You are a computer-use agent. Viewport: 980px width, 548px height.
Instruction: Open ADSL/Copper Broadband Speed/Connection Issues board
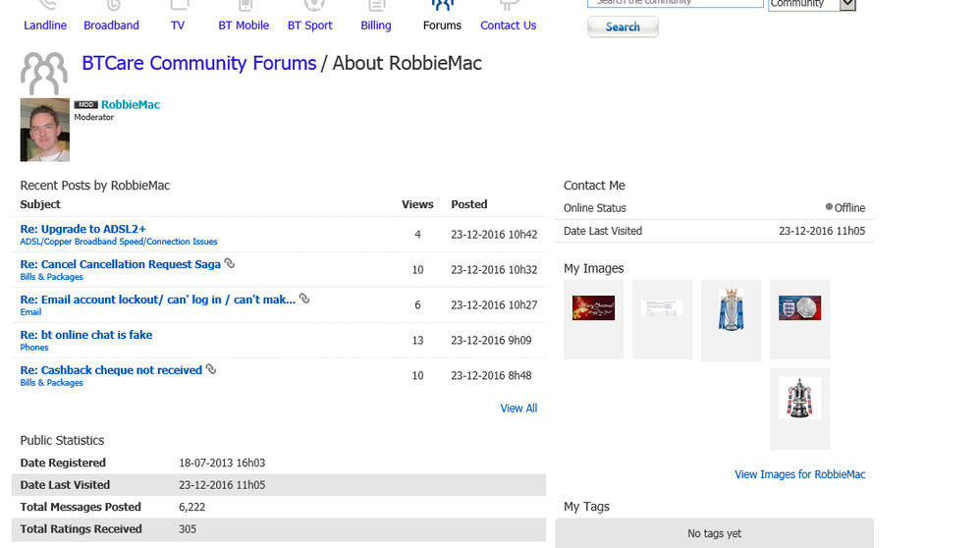(x=119, y=242)
